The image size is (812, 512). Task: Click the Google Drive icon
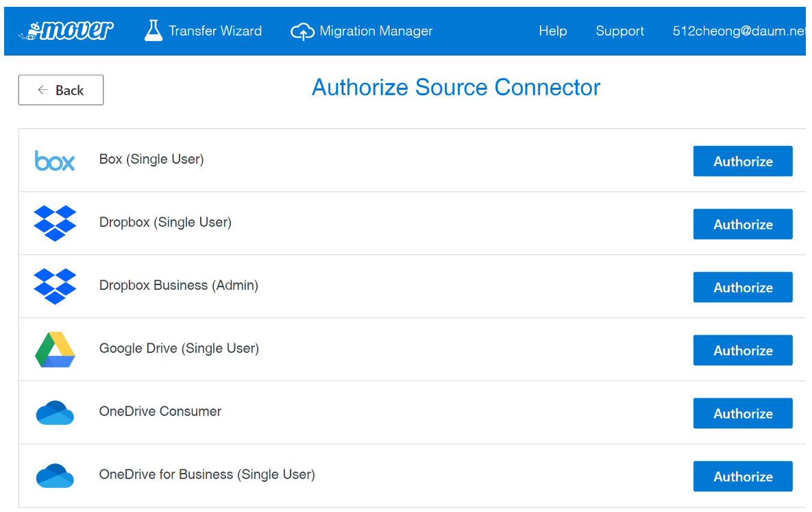pos(54,350)
